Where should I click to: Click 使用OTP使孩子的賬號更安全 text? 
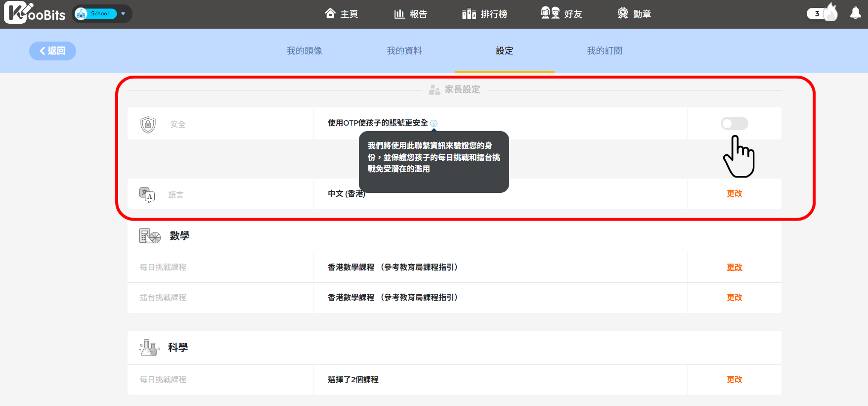pos(378,123)
